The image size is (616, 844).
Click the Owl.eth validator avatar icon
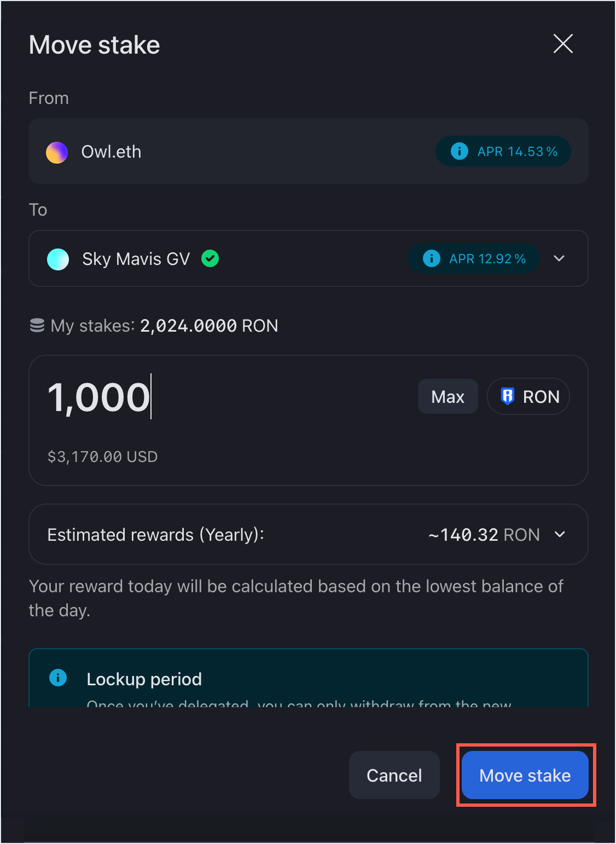click(x=57, y=152)
